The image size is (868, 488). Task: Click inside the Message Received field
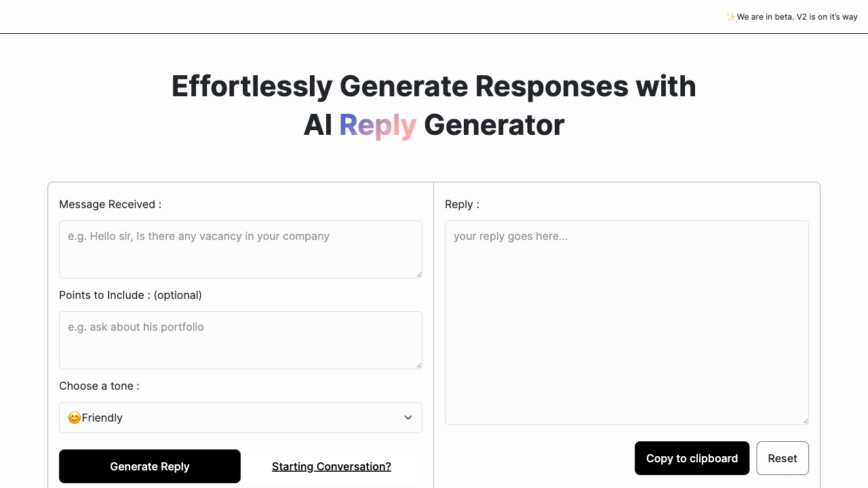[x=241, y=249]
